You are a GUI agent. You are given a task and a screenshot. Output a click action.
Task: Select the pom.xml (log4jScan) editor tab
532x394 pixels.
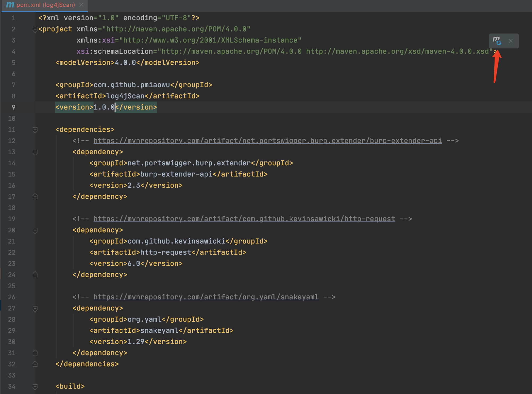46,5
